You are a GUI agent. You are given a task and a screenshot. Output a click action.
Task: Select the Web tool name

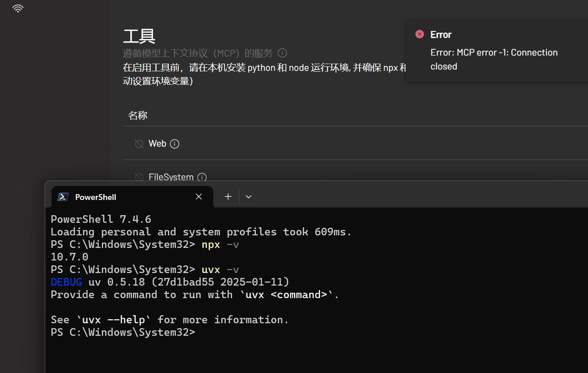pyautogui.click(x=158, y=144)
